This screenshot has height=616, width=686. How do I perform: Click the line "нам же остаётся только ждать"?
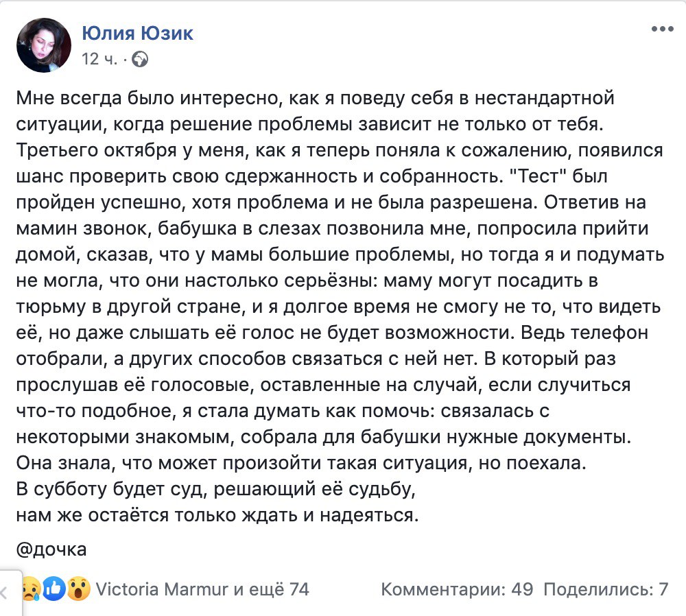(x=217, y=514)
